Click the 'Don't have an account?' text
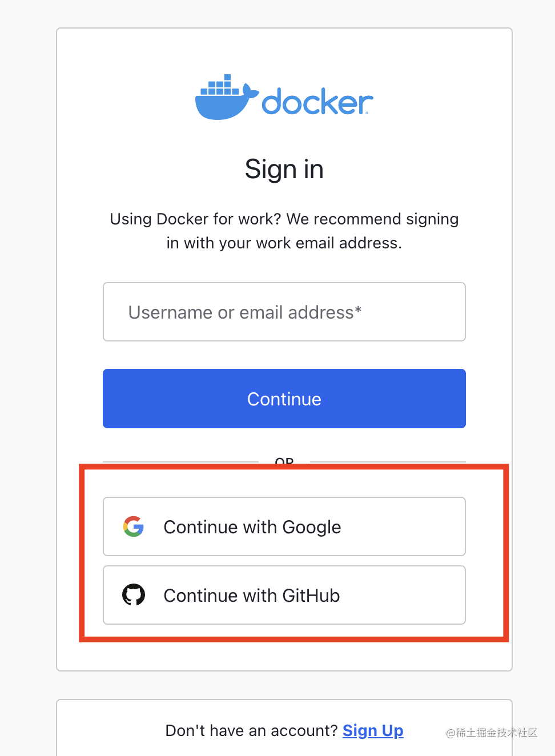Viewport: 555px width, 756px height. tap(251, 731)
